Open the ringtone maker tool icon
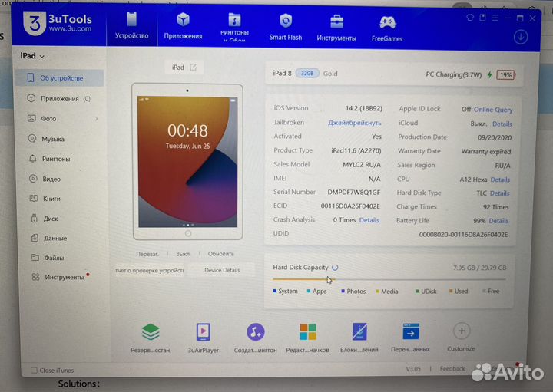Viewport: 553px width, 392px height. pos(255,331)
